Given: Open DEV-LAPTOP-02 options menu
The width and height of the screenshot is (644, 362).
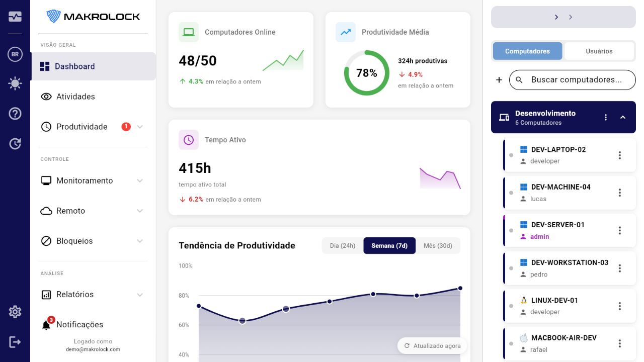Looking at the screenshot, I should [x=620, y=155].
